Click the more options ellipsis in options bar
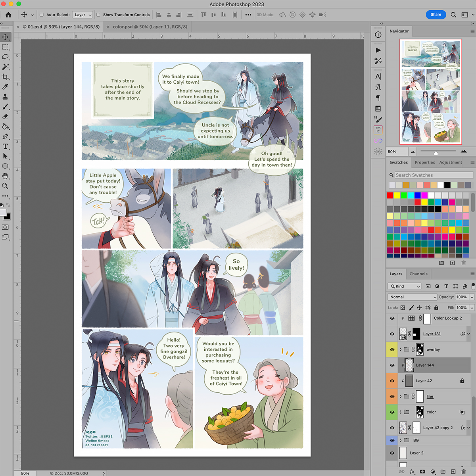Image resolution: width=476 pixels, height=476 pixels. [x=248, y=15]
